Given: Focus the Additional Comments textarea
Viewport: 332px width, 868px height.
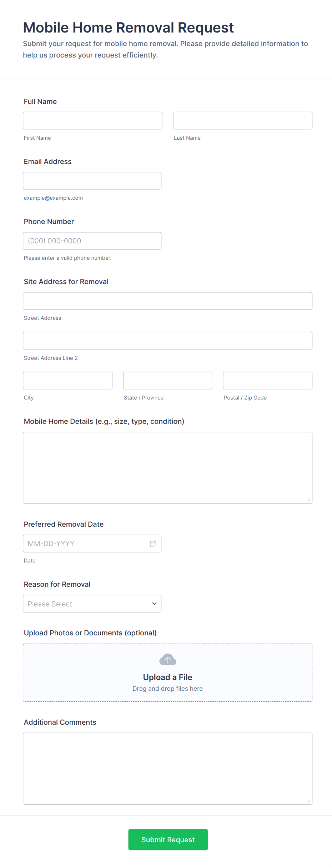Looking at the screenshot, I should pos(167,768).
